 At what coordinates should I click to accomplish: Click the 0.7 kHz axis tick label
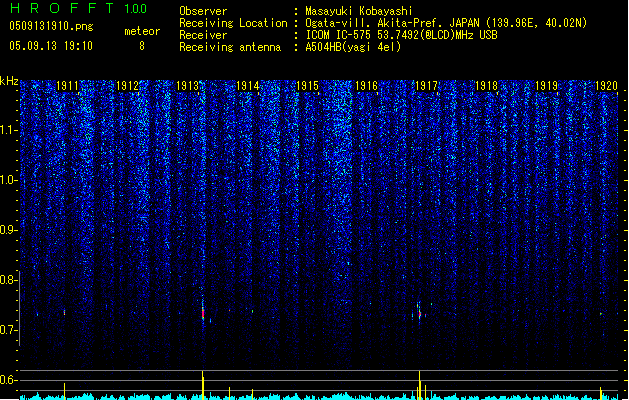click(9, 330)
